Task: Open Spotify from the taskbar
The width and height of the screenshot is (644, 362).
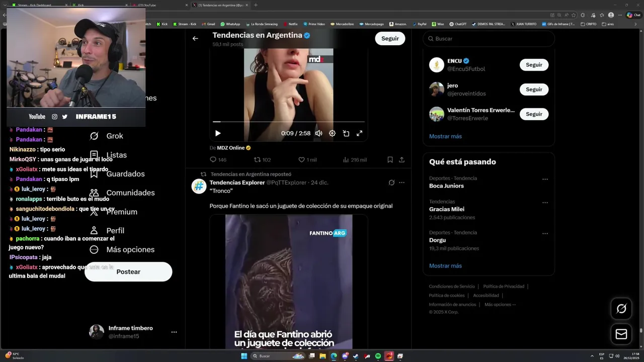Action: click(378, 356)
